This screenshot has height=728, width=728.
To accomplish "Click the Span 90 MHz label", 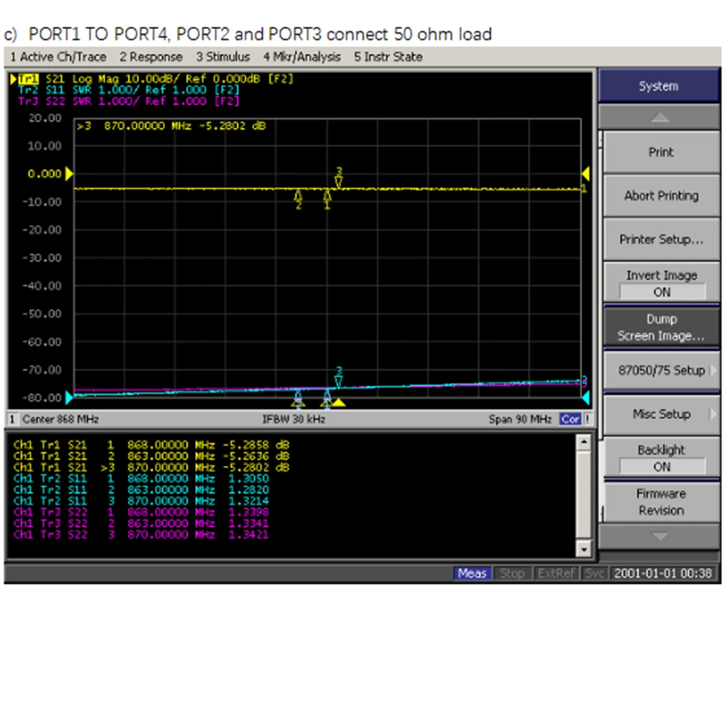I will [520, 419].
